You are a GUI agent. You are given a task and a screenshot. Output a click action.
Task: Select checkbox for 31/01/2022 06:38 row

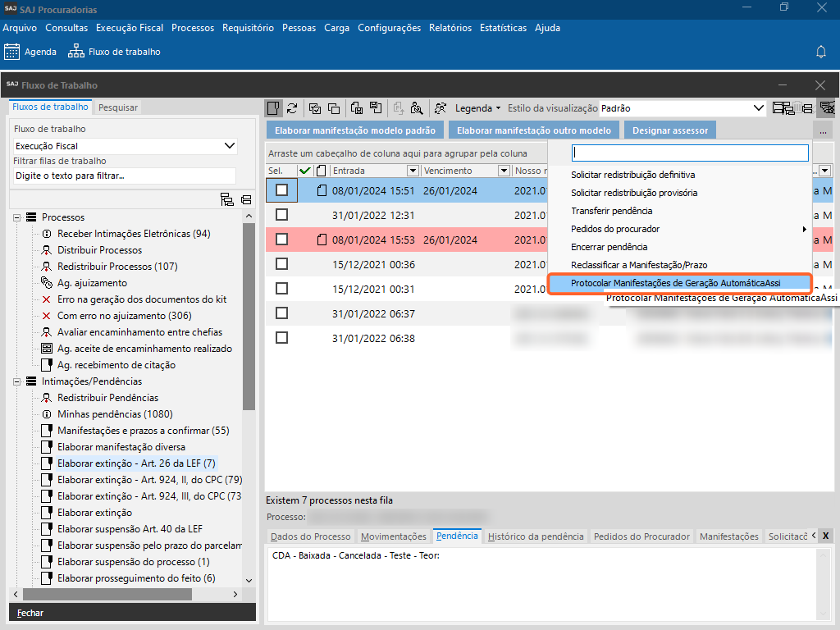click(x=281, y=338)
